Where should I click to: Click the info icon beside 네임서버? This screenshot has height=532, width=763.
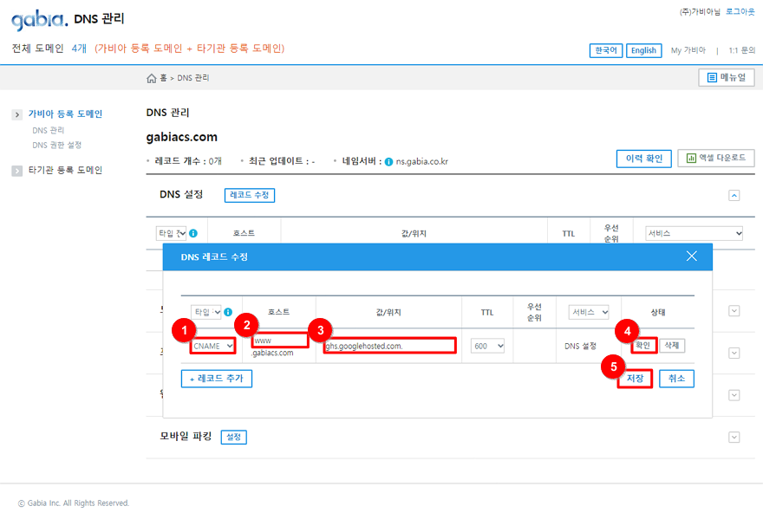point(388,162)
